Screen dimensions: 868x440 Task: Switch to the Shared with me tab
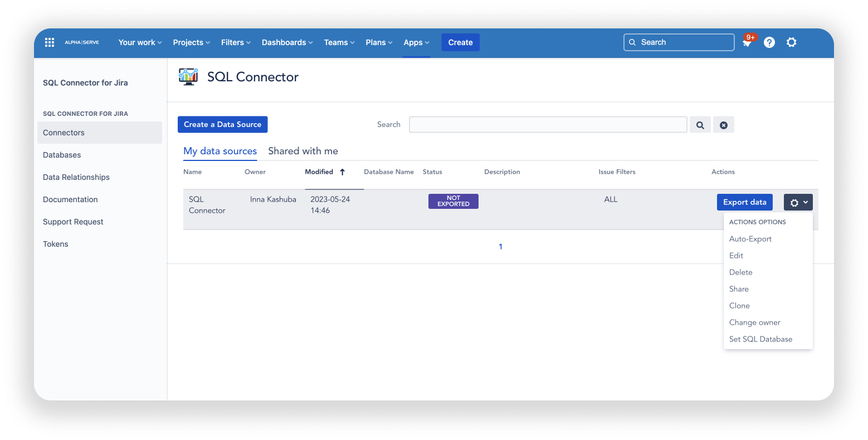[303, 151]
